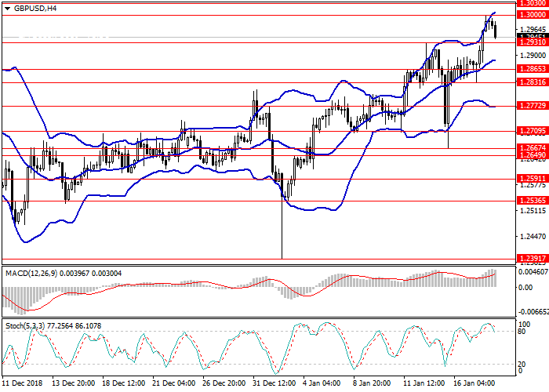Click the 1.30000 price level label

(532, 15)
